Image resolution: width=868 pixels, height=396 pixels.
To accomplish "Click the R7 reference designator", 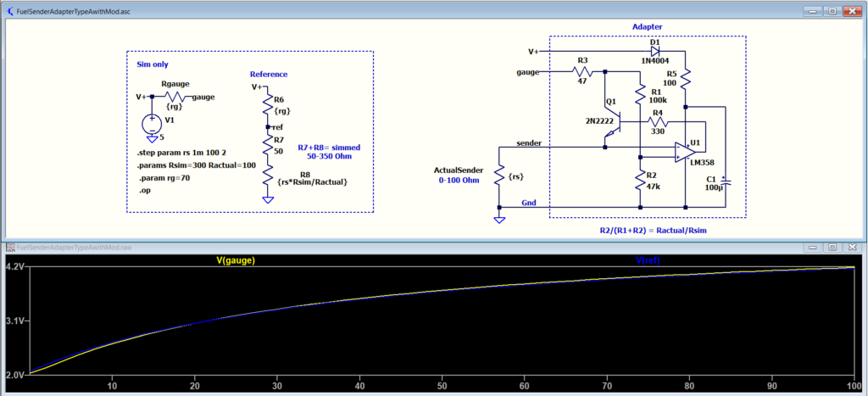I will tap(279, 140).
